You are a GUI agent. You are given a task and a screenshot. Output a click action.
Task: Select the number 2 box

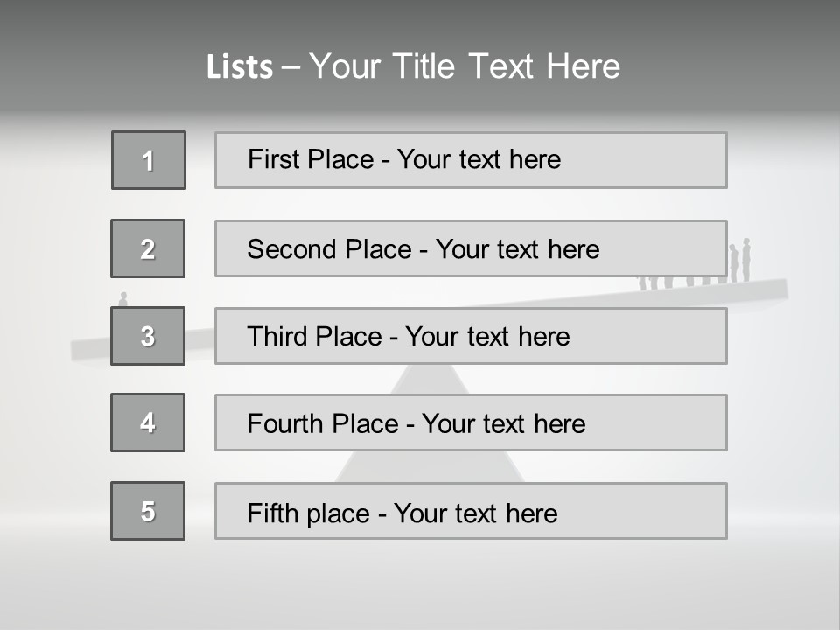[148, 248]
